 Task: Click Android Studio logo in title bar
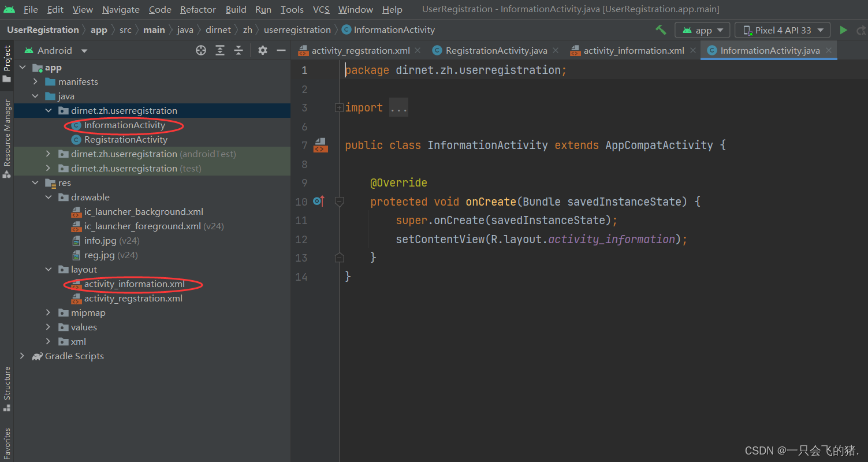(9, 9)
